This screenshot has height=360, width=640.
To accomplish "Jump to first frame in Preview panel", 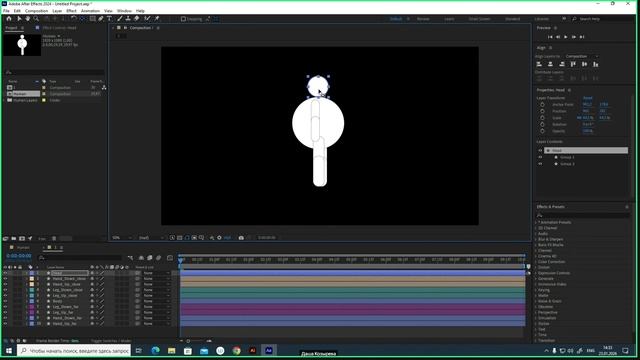I will pos(550,37).
